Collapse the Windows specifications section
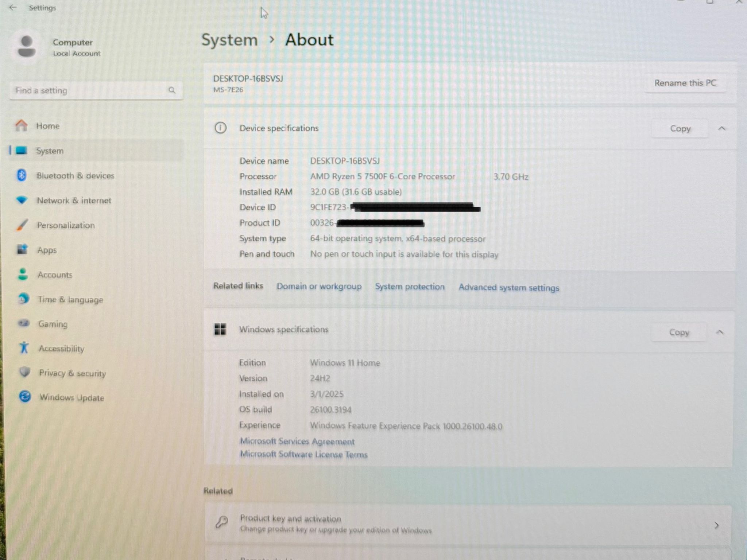The image size is (747, 560). point(720,332)
